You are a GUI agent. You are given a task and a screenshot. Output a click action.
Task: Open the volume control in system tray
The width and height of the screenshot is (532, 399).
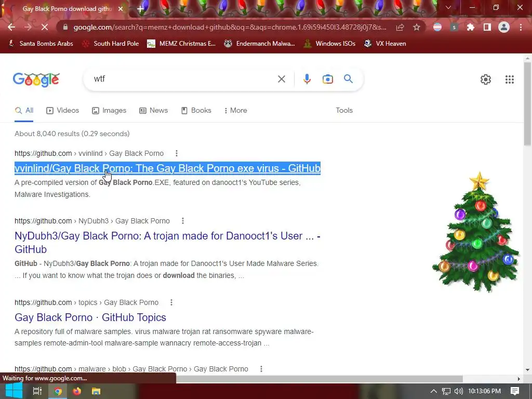tap(458, 391)
